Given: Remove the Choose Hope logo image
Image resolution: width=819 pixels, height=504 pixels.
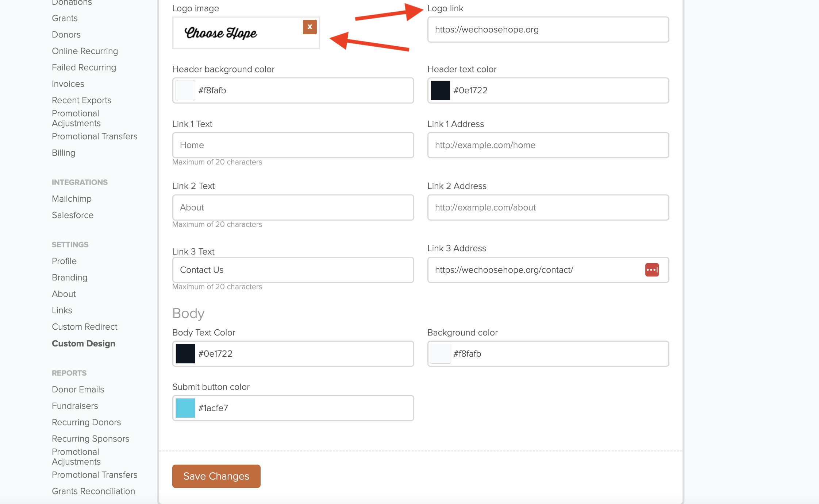Looking at the screenshot, I should [309, 27].
